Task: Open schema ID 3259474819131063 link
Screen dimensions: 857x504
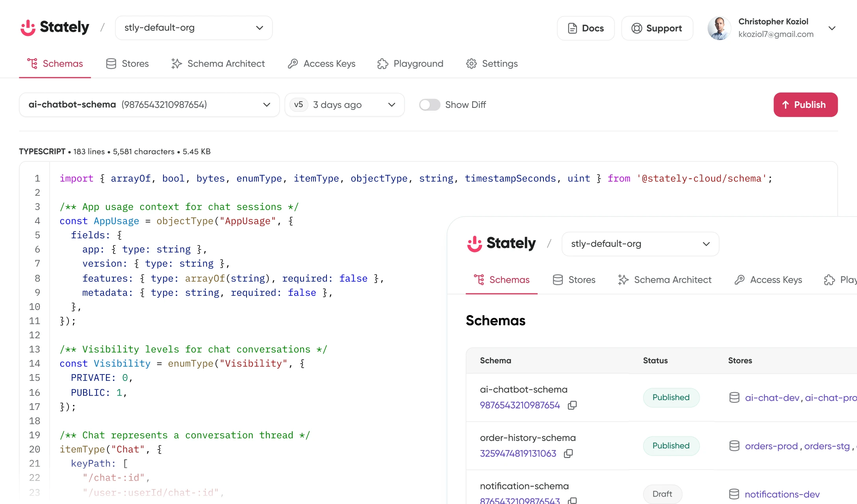Action: [518, 454]
